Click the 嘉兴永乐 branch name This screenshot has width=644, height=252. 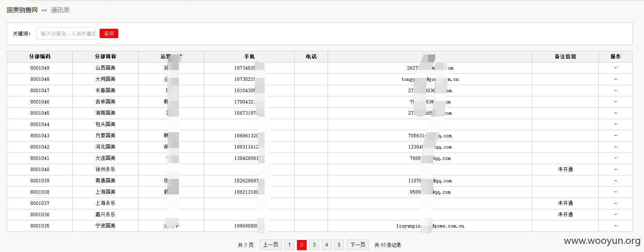[x=105, y=214]
